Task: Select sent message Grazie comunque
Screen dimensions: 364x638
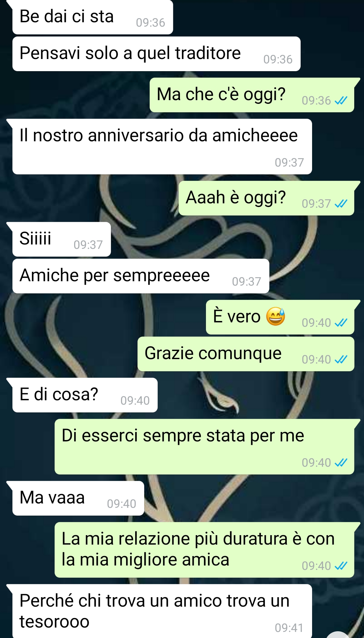Action: click(246, 354)
